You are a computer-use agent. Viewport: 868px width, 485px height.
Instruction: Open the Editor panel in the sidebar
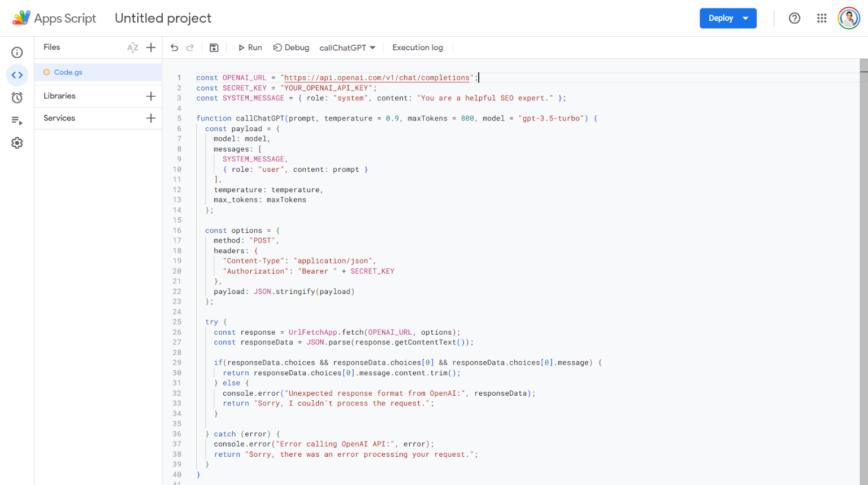click(17, 75)
